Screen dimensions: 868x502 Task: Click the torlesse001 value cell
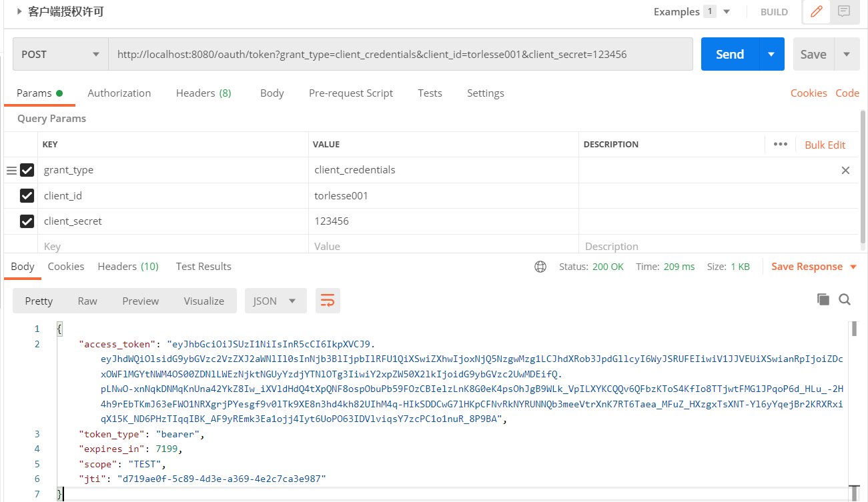pos(444,195)
